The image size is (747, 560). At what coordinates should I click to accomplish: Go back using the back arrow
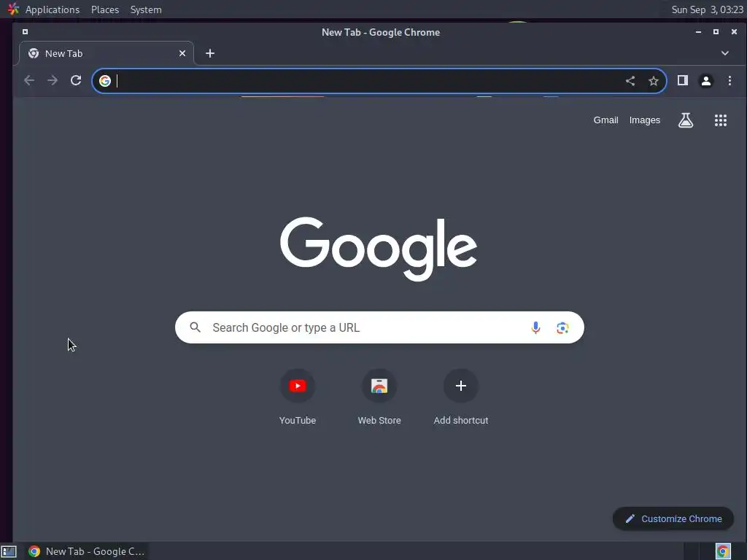point(29,80)
